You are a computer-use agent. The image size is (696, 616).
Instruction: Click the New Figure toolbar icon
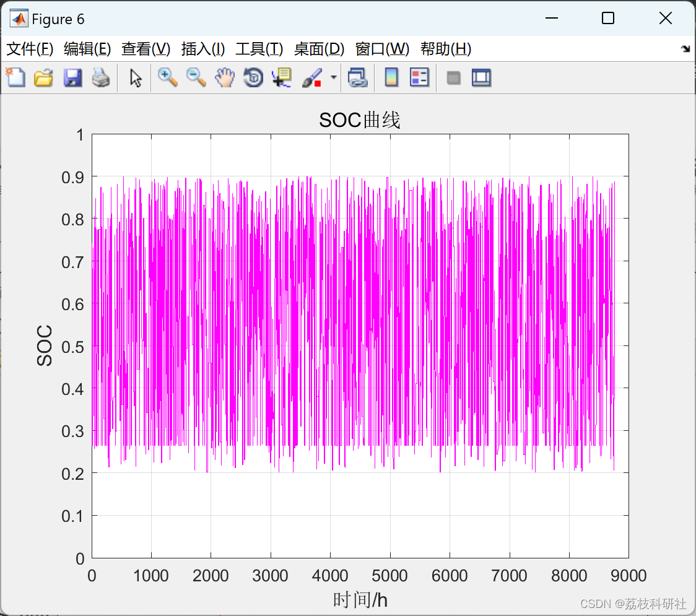pos(15,77)
